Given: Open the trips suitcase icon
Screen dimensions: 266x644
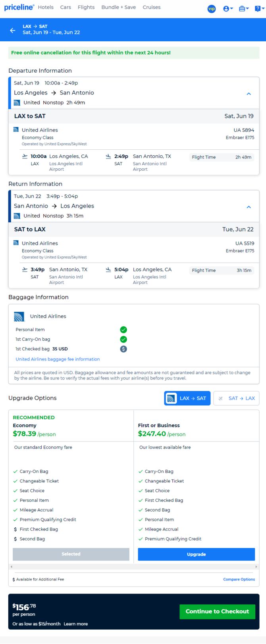Looking at the screenshot, I should coord(244,9).
